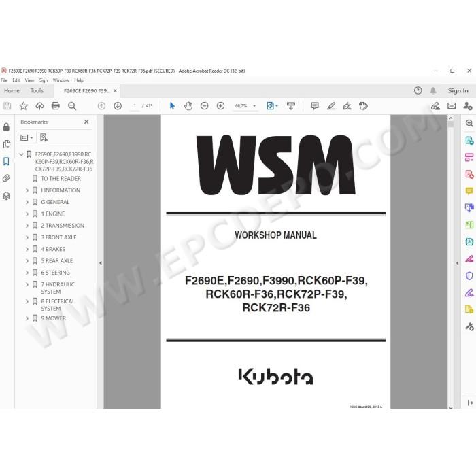Expand the 6 STEERING bookmark
Screen dimensions: 476x476
(27, 273)
